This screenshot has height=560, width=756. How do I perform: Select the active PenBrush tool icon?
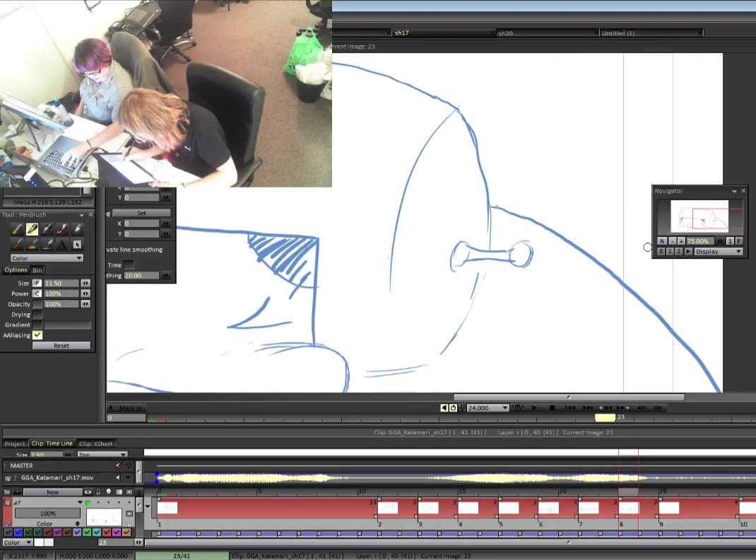[32, 228]
